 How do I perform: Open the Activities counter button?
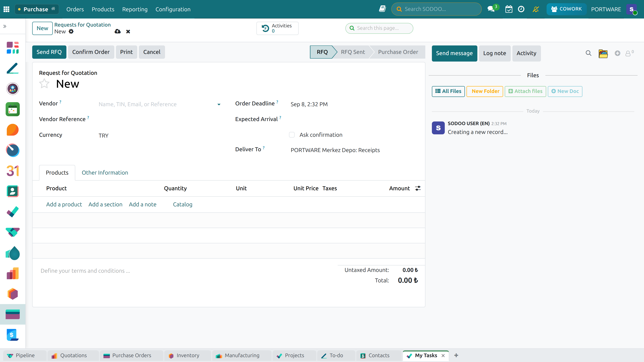click(x=277, y=28)
